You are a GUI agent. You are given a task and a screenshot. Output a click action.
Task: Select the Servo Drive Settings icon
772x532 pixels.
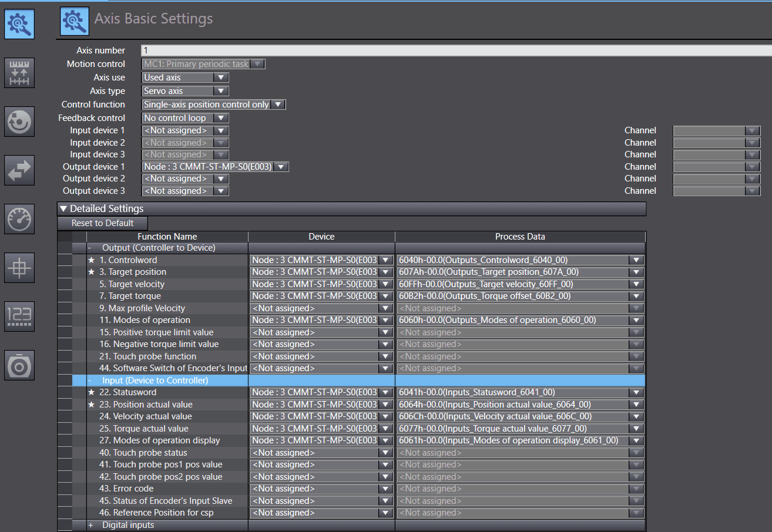click(19, 365)
